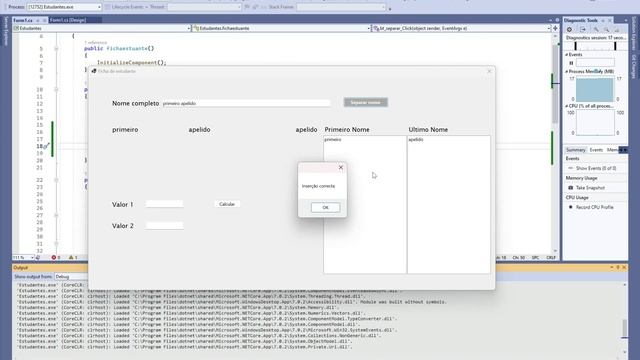640x360 pixels.
Task: Click Record CPU Profile
Action: 594,207
